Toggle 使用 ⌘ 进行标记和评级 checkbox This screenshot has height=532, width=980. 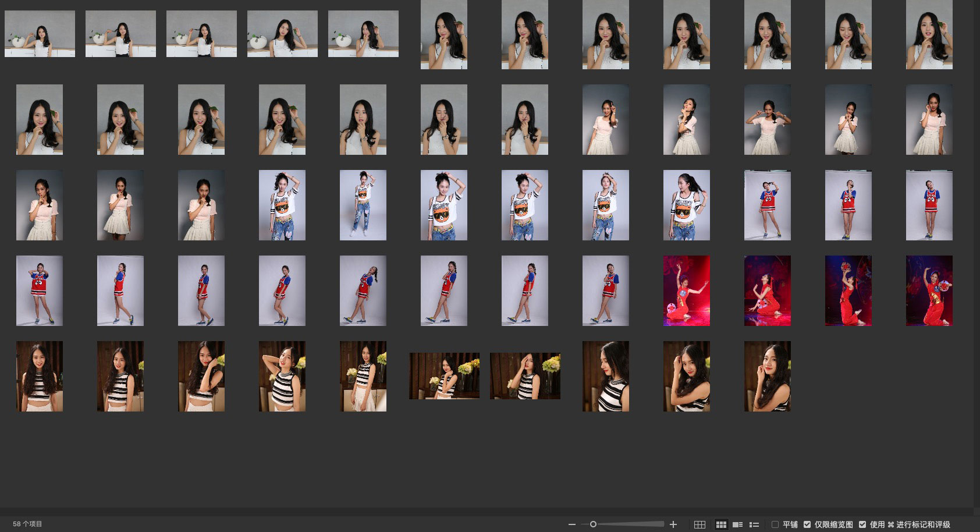pyautogui.click(x=862, y=524)
